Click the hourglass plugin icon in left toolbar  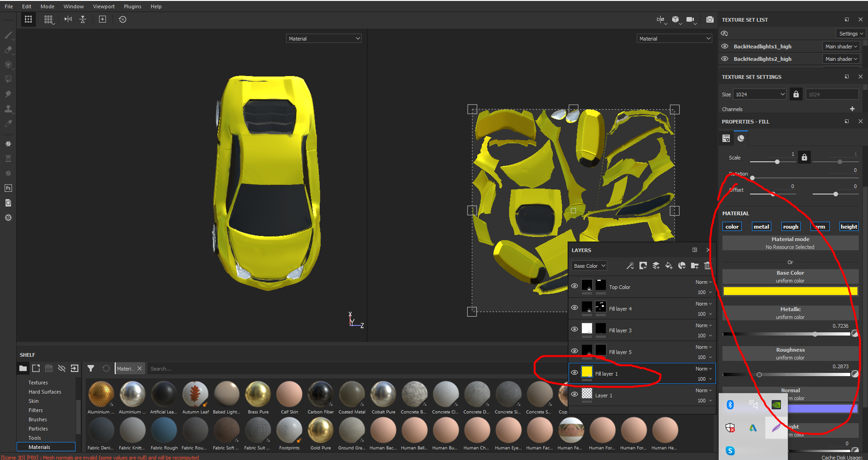pyautogui.click(x=8, y=159)
